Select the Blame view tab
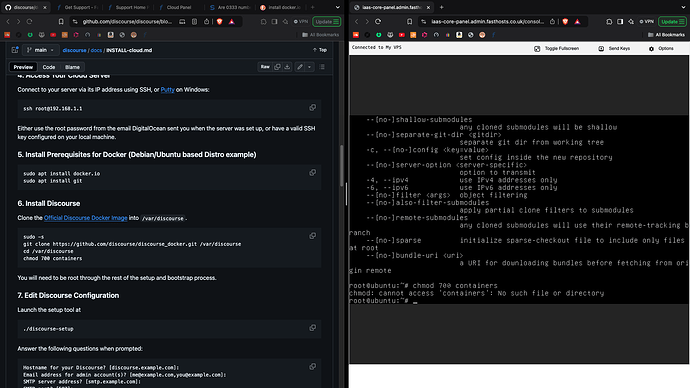 (x=72, y=67)
